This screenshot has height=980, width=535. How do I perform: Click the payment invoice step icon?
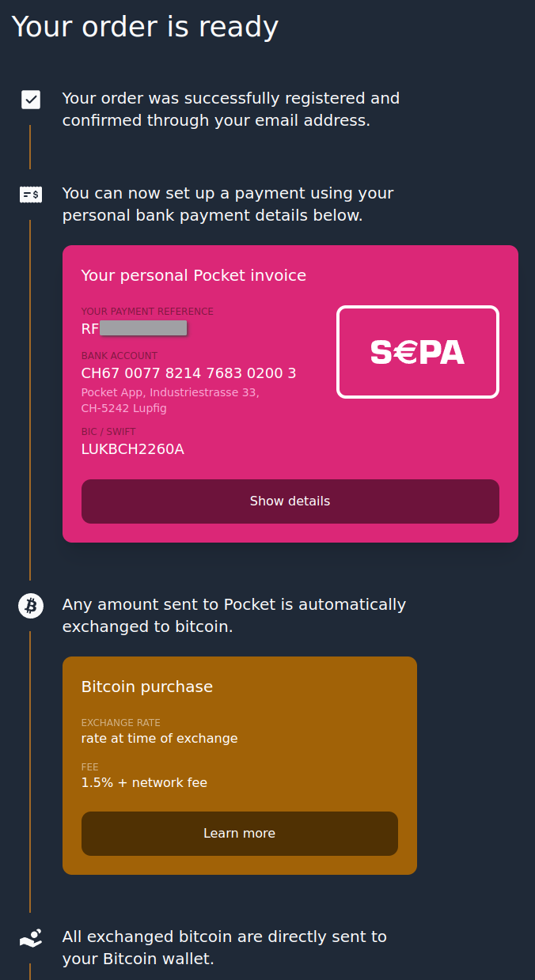(31, 194)
